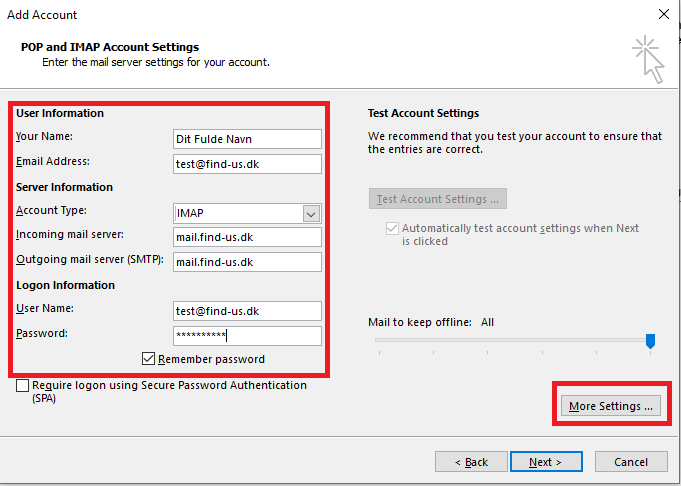The image size is (681, 486).
Task: Click the Password input field
Action: click(x=247, y=336)
